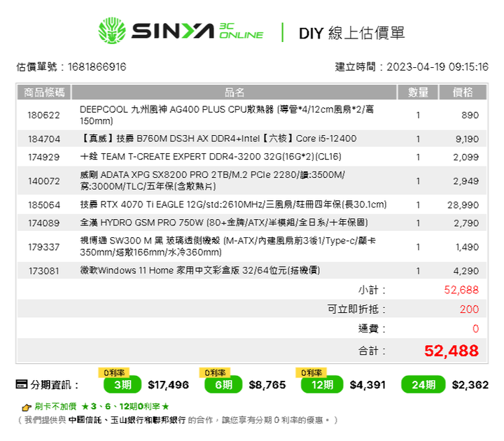The height and width of the screenshot is (441, 504).
Task: Click the price 9,190
Action: click(x=467, y=139)
